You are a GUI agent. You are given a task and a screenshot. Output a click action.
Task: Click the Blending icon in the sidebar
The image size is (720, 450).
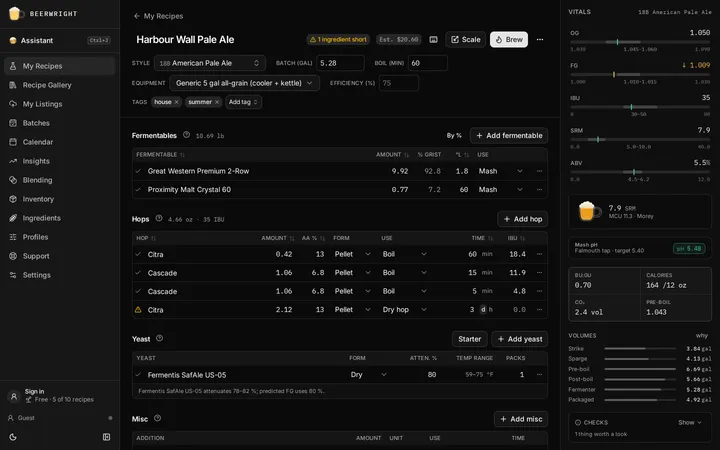(13, 180)
